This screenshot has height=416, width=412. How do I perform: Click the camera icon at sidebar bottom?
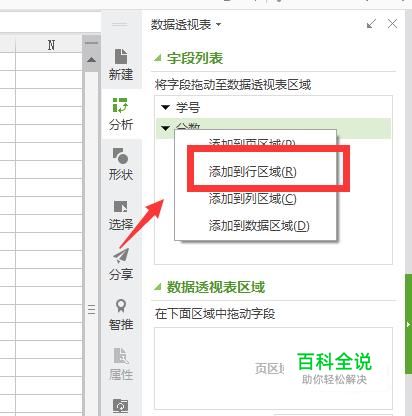(x=121, y=406)
